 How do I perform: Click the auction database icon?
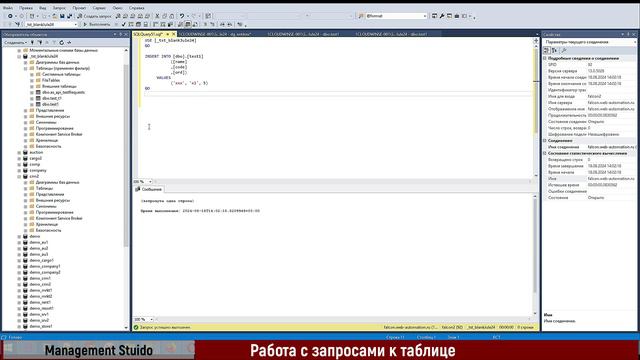(x=25, y=152)
